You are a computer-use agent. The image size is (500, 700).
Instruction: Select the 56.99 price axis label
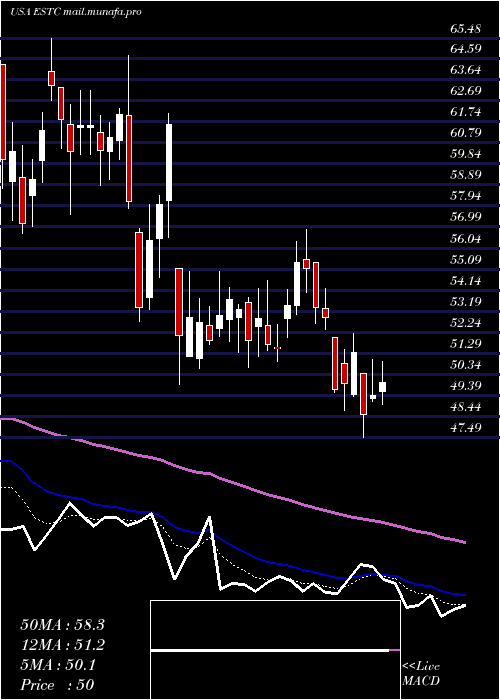tap(466, 217)
